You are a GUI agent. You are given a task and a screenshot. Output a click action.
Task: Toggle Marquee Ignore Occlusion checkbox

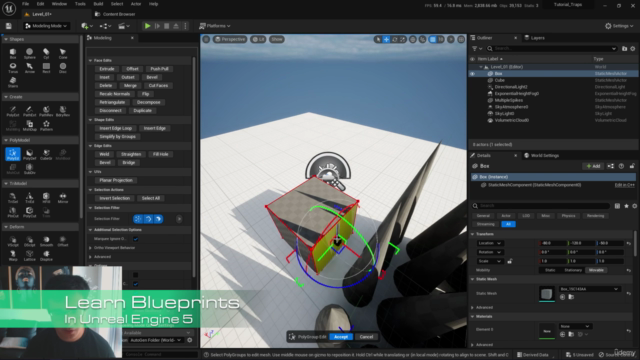136,239
